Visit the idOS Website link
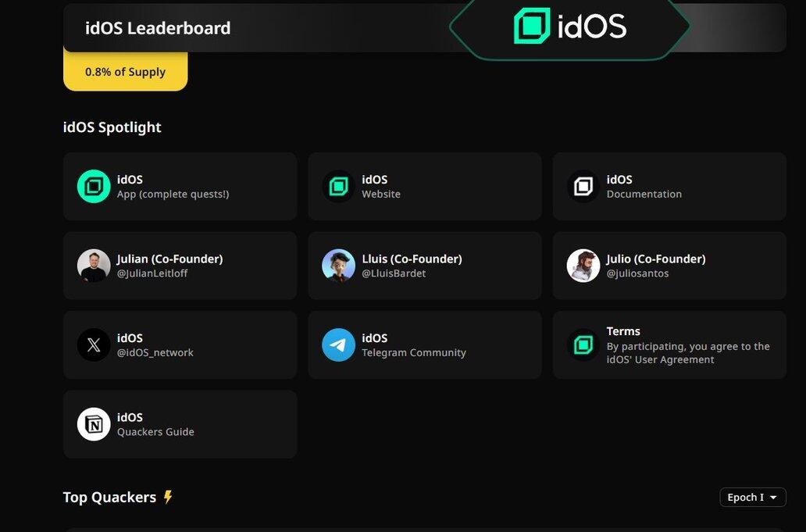This screenshot has height=532, width=806. point(381,195)
